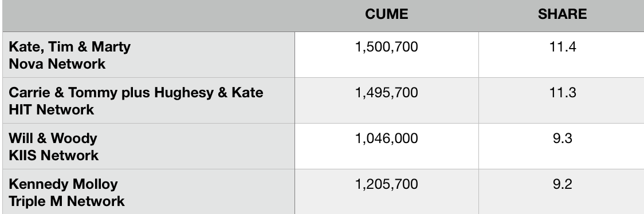This screenshot has width=644, height=214.
Task: Click the border between CUME and SHARE headers
Action: (478, 15)
